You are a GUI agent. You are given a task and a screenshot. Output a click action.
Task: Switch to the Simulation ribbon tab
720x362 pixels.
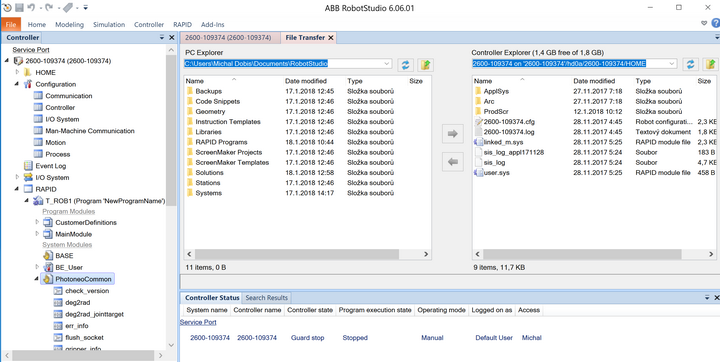point(109,24)
